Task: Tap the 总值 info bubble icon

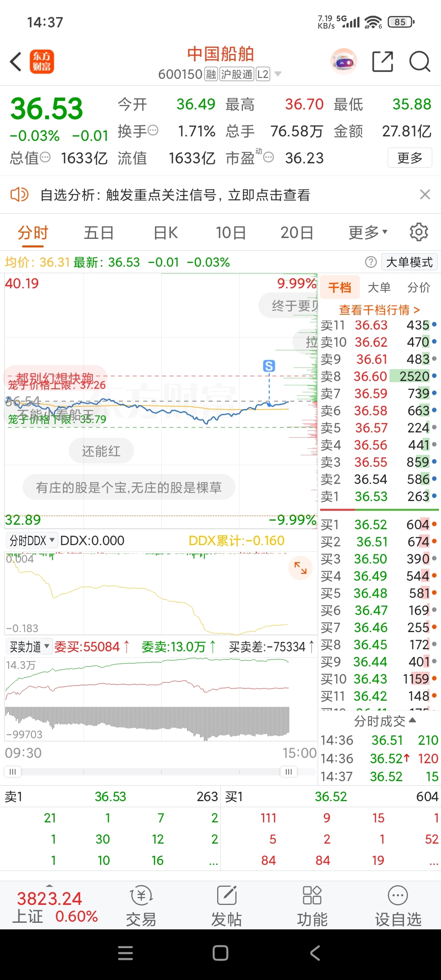Action: click(x=45, y=157)
